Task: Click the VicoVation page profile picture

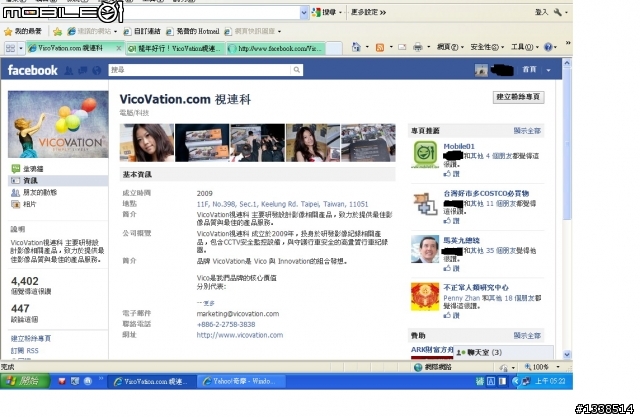Action: point(58,124)
